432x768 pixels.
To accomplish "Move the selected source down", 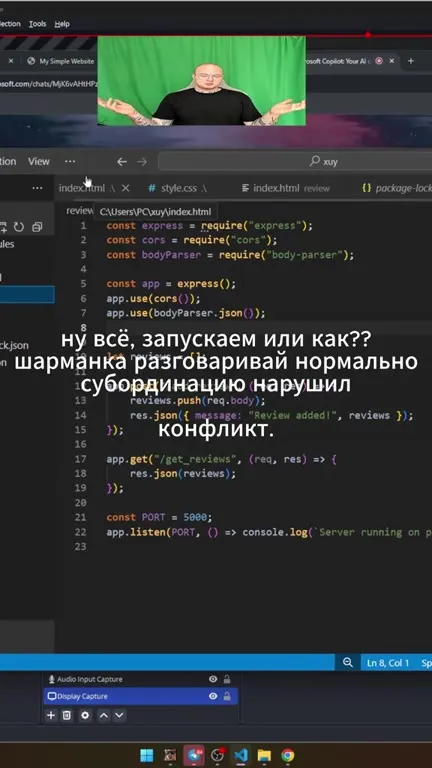I will [x=119, y=716].
